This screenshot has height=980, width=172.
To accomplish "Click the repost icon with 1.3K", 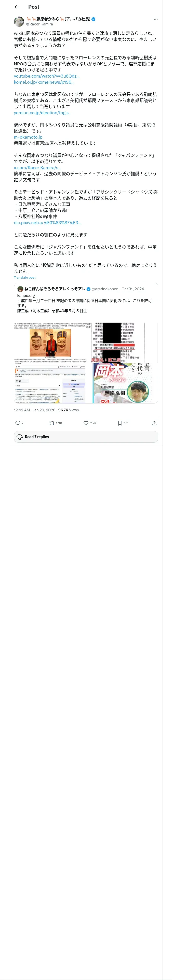I will [x=52, y=423].
